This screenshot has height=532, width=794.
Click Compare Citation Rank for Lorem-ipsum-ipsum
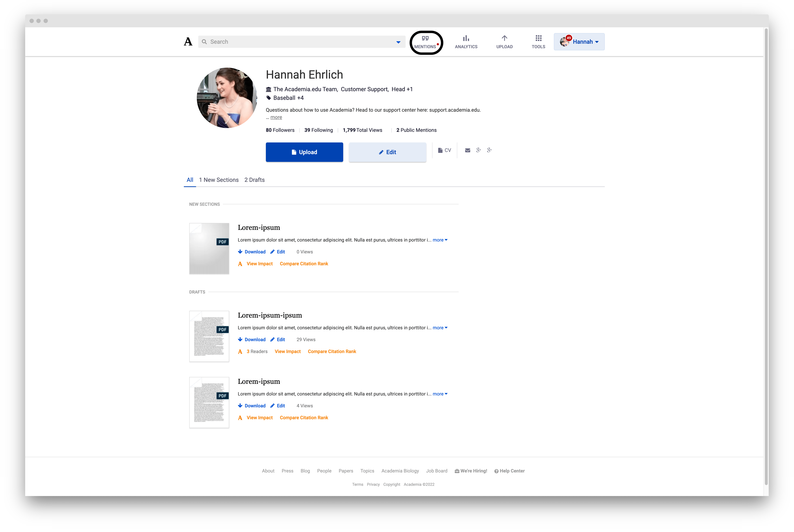(332, 351)
